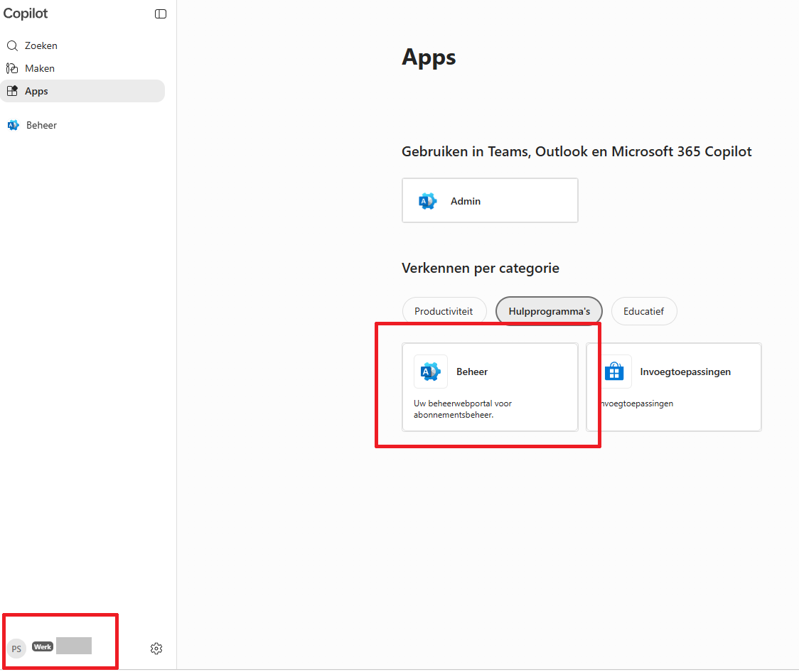799x672 pixels.
Task: Click the Zoeken magnifier icon
Action: click(x=12, y=45)
